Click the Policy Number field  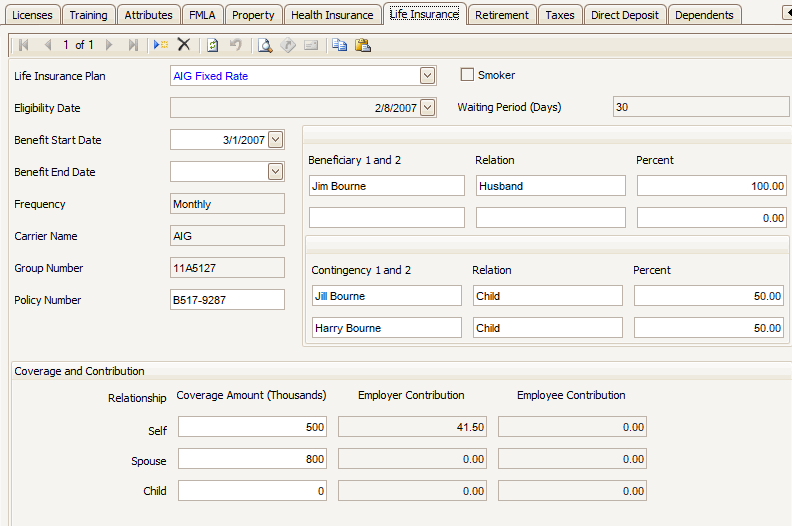tap(228, 300)
